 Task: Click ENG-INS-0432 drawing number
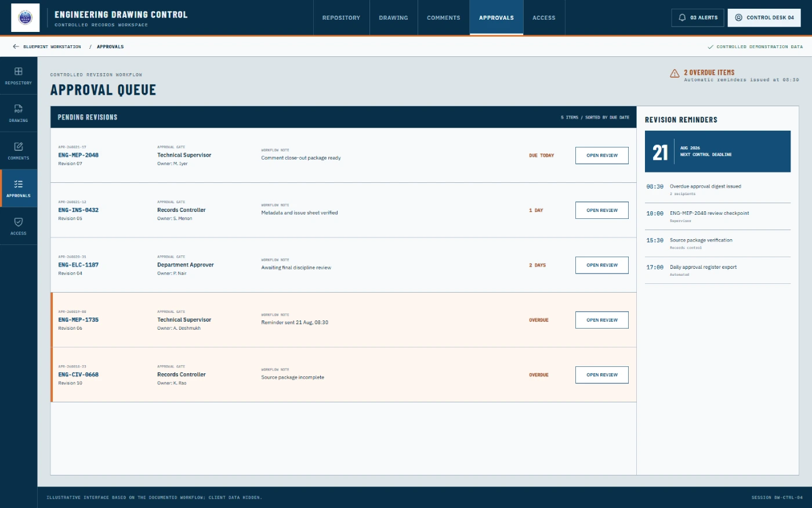pos(78,210)
